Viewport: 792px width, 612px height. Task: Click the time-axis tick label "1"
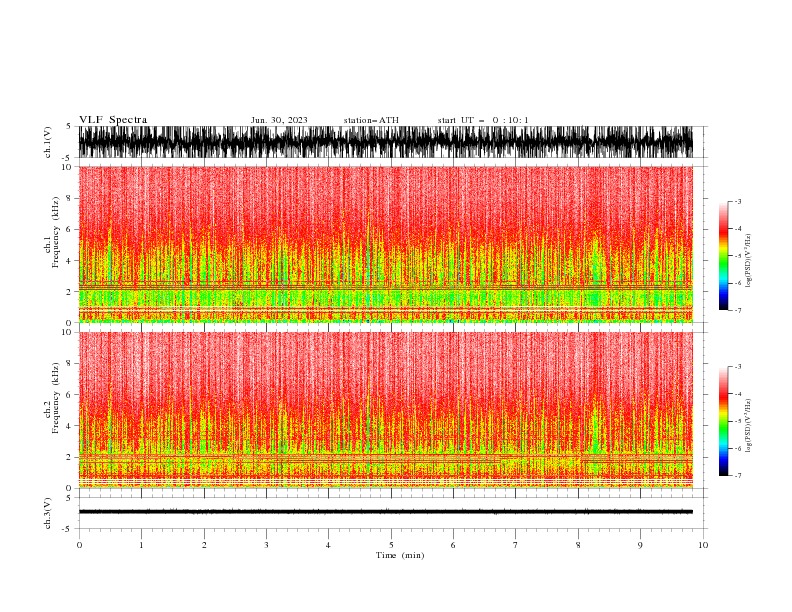141,545
